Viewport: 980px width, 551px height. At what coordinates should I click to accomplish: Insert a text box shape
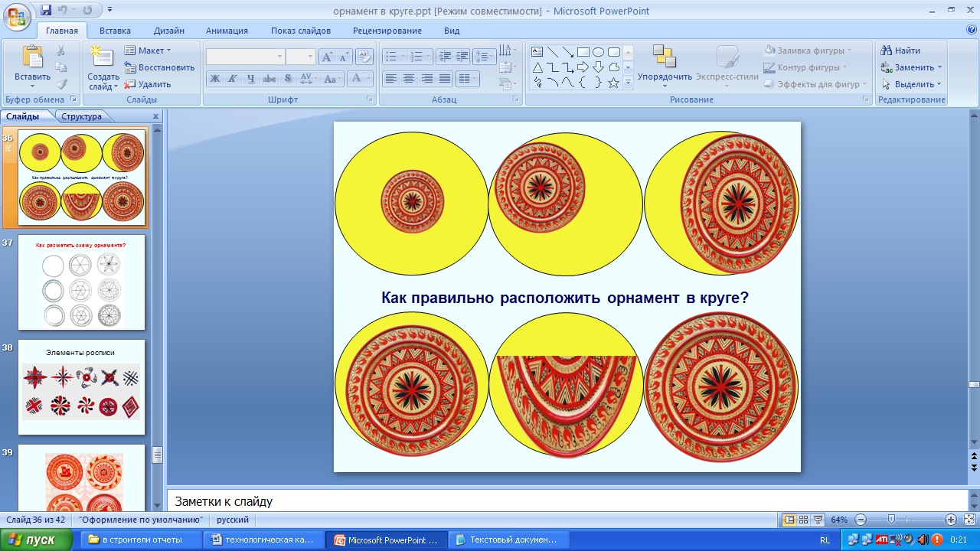(x=537, y=52)
